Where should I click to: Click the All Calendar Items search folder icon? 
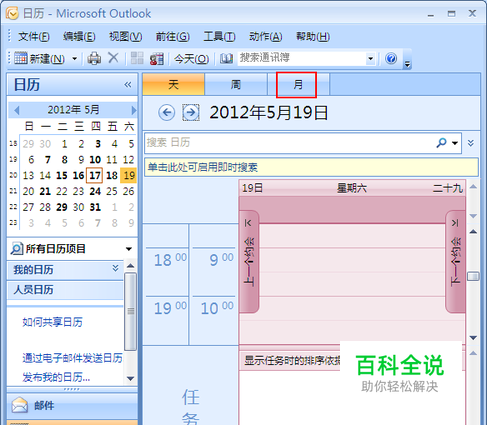[17, 249]
